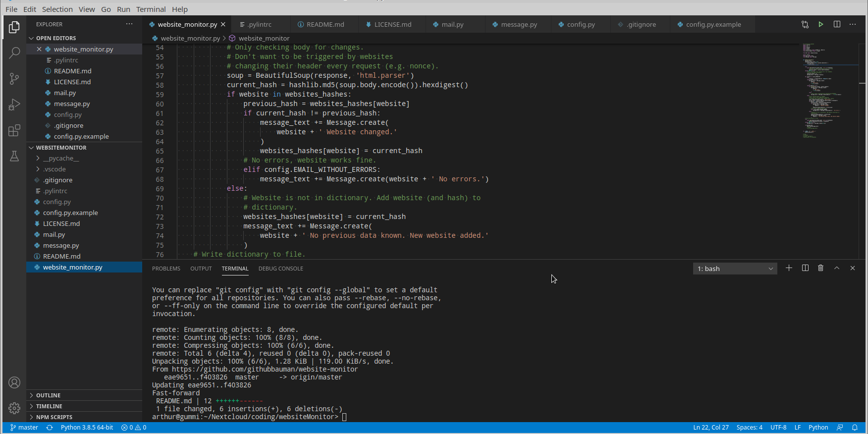868x434 pixels.
Task: Change indentation via Spaces: 4
Action: pyautogui.click(x=750, y=428)
